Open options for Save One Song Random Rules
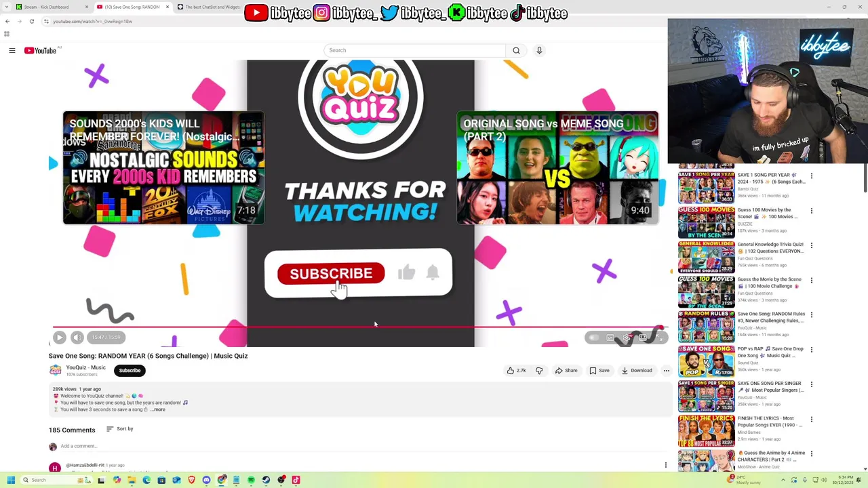 811,315
